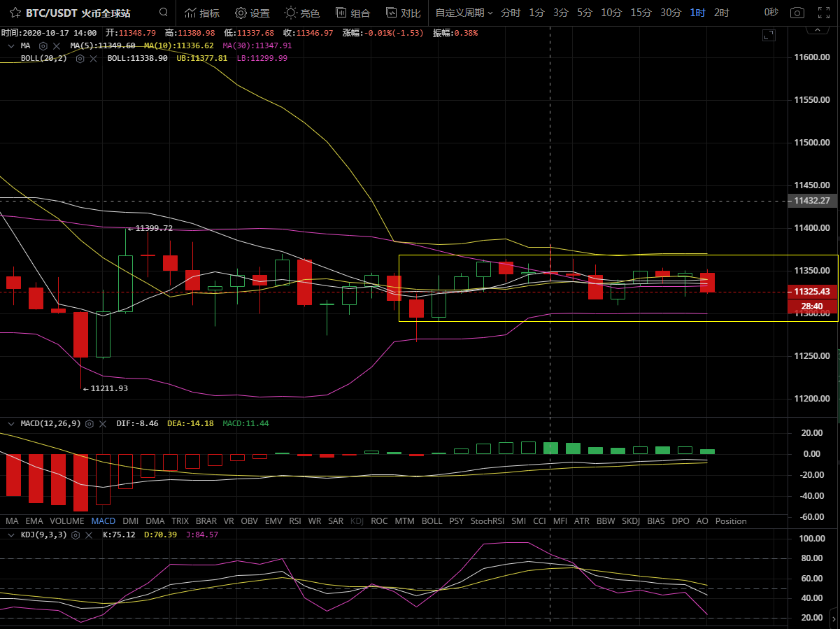Open the 自定义周期 custom period dropdown
The image size is (840, 629).
464,13
